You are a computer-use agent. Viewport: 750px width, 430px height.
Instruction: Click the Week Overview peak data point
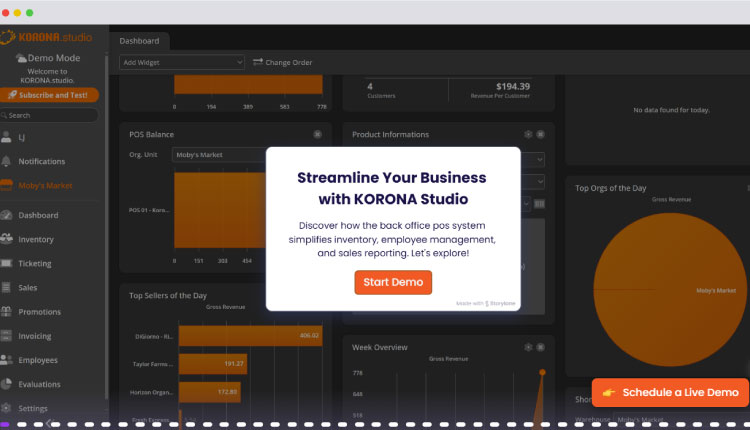(542, 372)
